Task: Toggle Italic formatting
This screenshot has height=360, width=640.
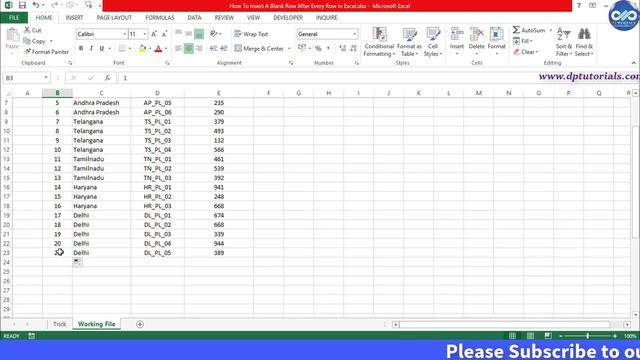Action: 91,49
